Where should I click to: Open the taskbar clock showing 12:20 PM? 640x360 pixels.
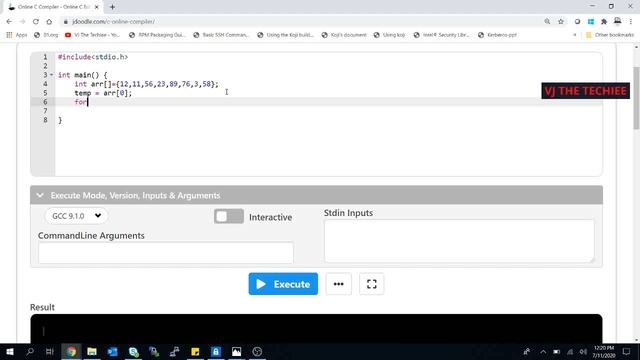(604, 352)
